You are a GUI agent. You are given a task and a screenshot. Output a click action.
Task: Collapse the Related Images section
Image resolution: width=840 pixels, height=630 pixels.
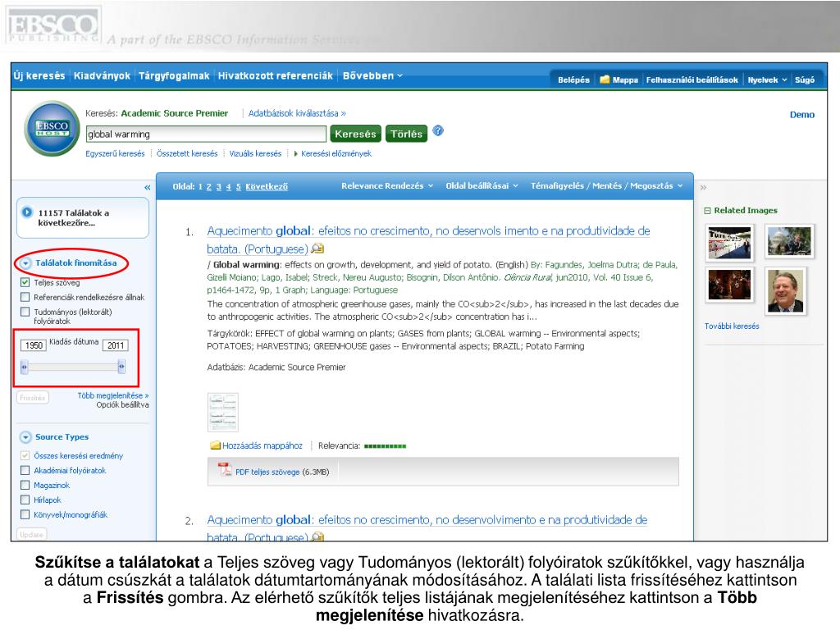[x=707, y=211]
